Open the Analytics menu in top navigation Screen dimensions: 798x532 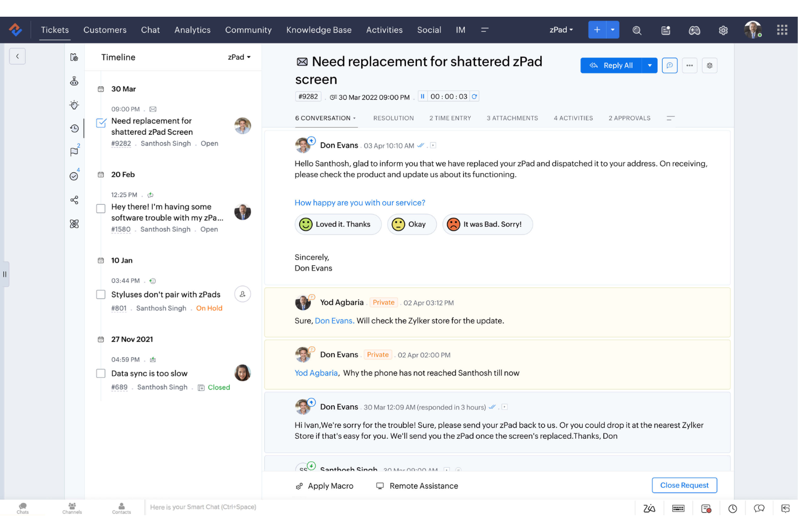point(192,30)
